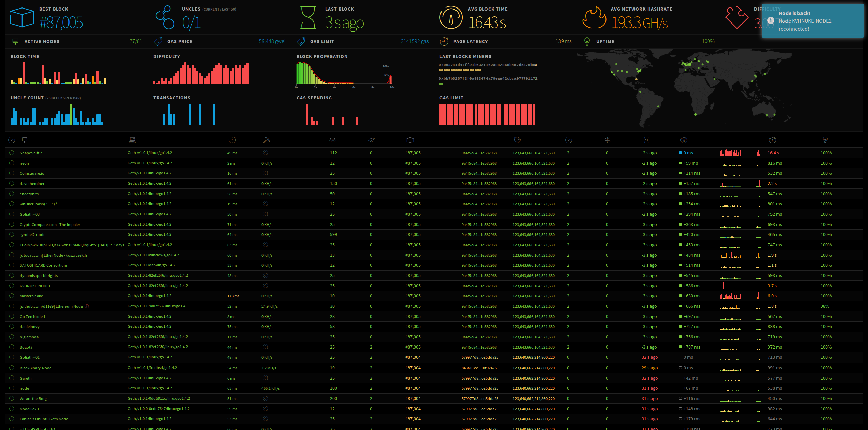
Task: Click the Uncles icon in top stats
Action: click(165, 17)
